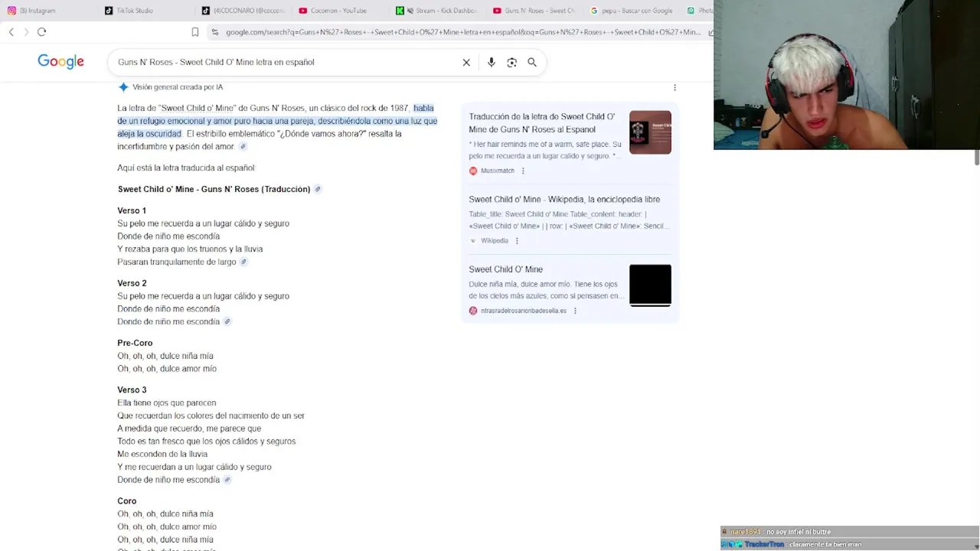Click the share icon in address bar
Image resolution: width=980 pixels, height=551 pixels.
tap(710, 32)
